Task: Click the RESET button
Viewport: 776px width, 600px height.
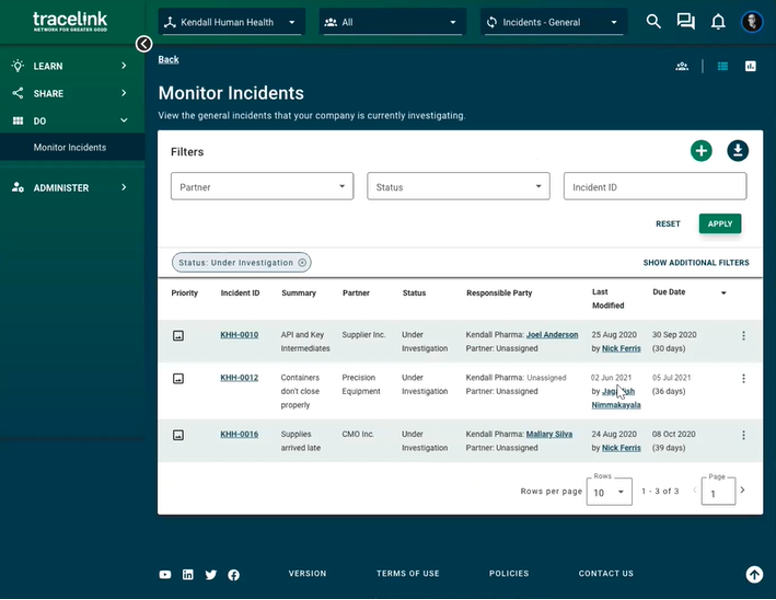Action: (668, 224)
